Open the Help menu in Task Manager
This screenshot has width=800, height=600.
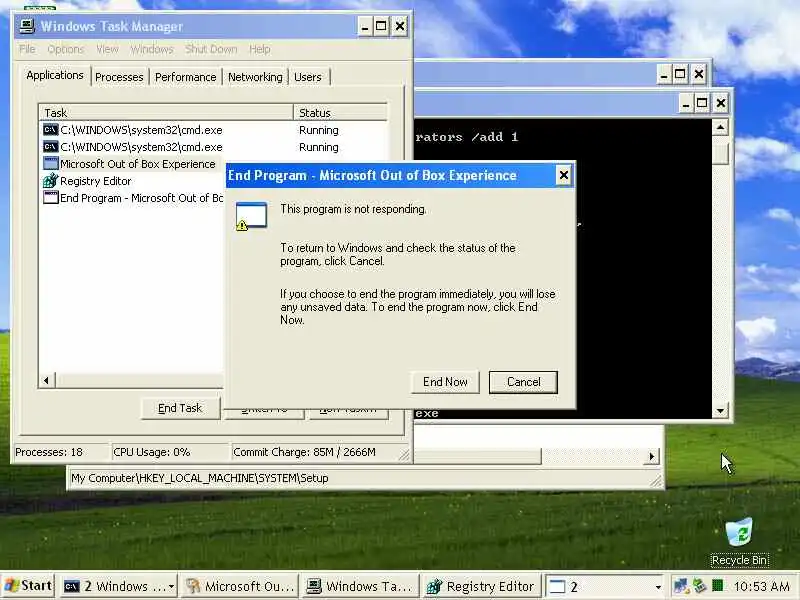(260, 49)
